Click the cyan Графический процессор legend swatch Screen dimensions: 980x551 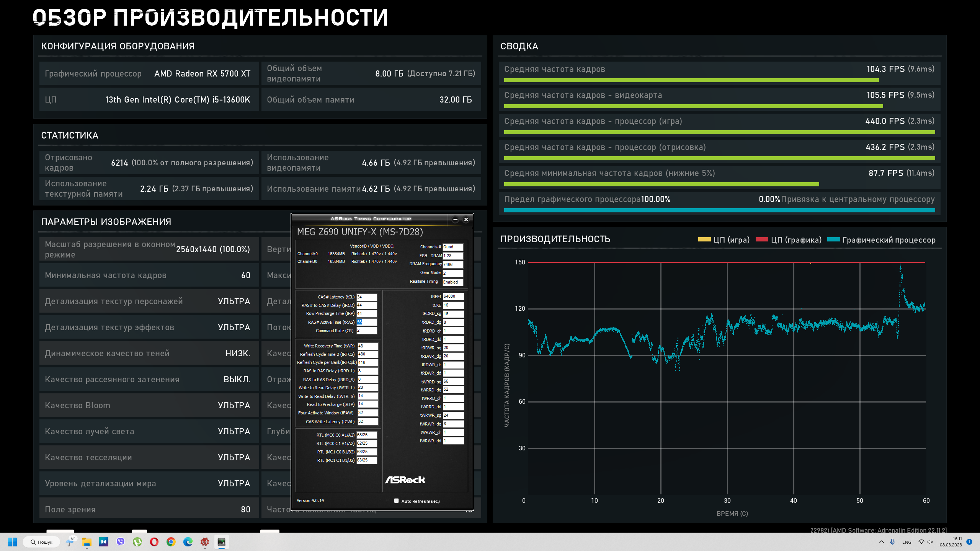click(x=833, y=240)
